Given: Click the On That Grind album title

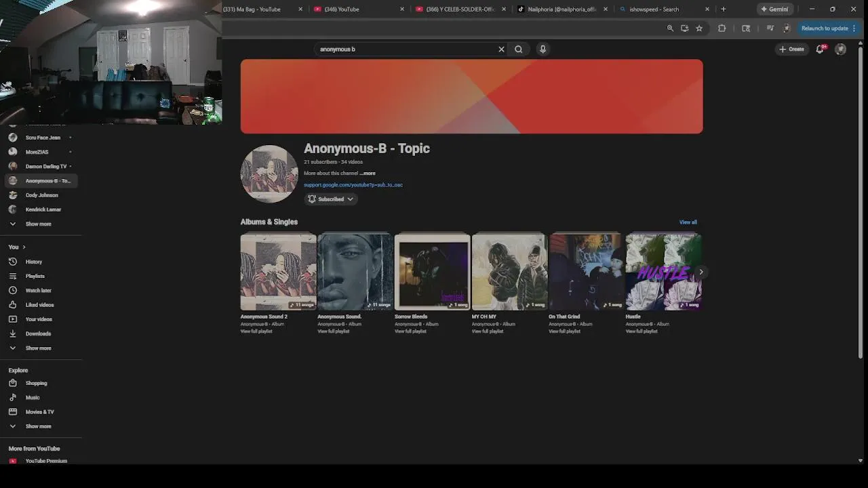Looking at the screenshot, I should coord(564,317).
